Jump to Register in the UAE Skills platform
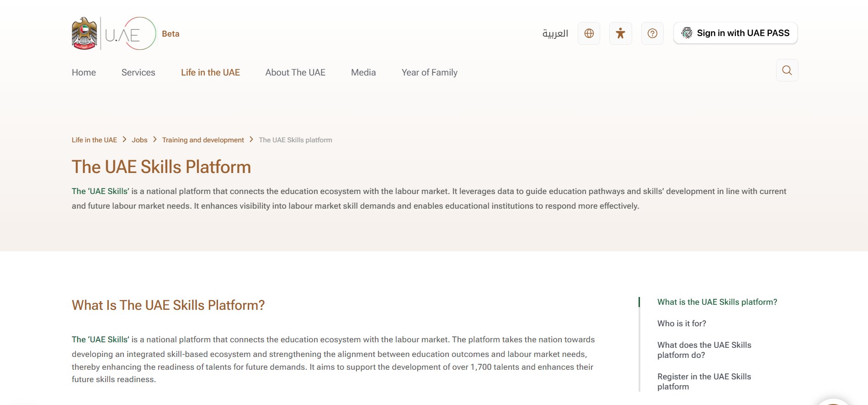This screenshot has width=868, height=405. [704, 382]
